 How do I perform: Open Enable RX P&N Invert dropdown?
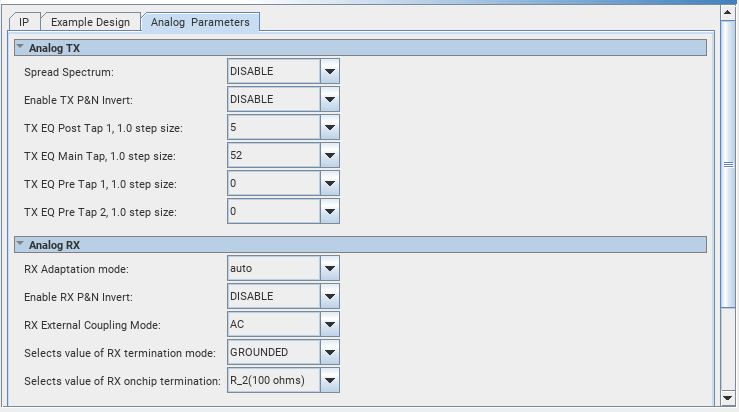click(330, 296)
